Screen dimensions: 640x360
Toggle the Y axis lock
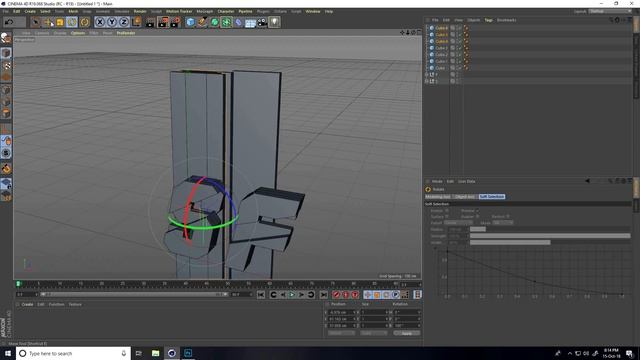(112, 22)
